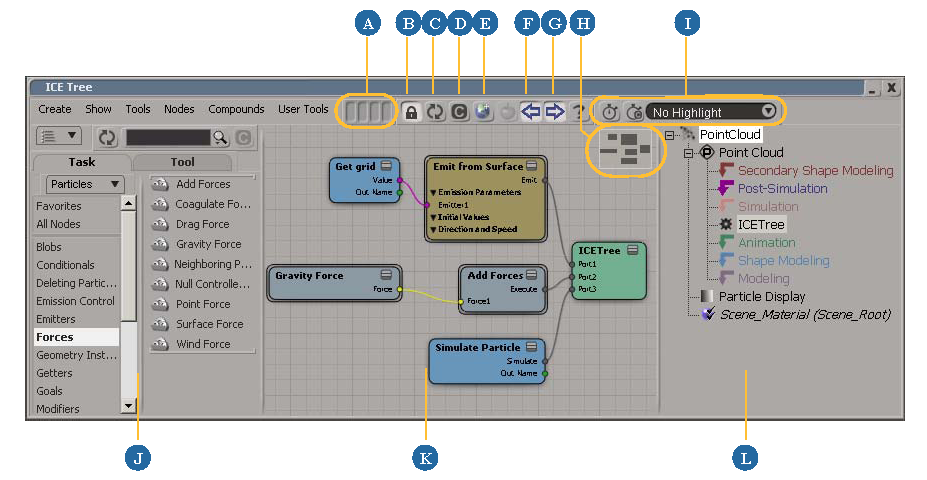This screenshot has height=480, width=927.
Task: Go to the next view with right arrow
Action: pyautogui.click(x=555, y=112)
